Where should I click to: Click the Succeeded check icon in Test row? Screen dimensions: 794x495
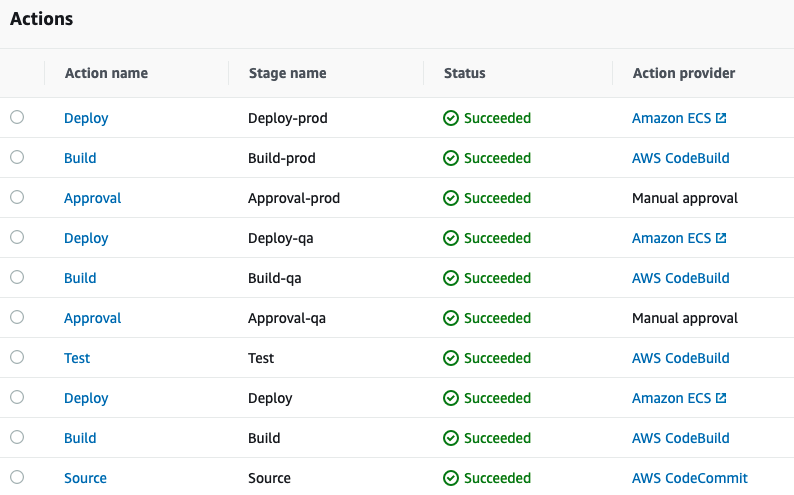[451, 358]
